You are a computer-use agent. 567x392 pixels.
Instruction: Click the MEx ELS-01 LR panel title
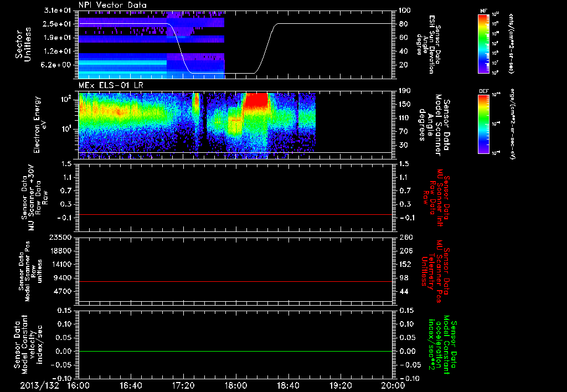tap(111, 86)
